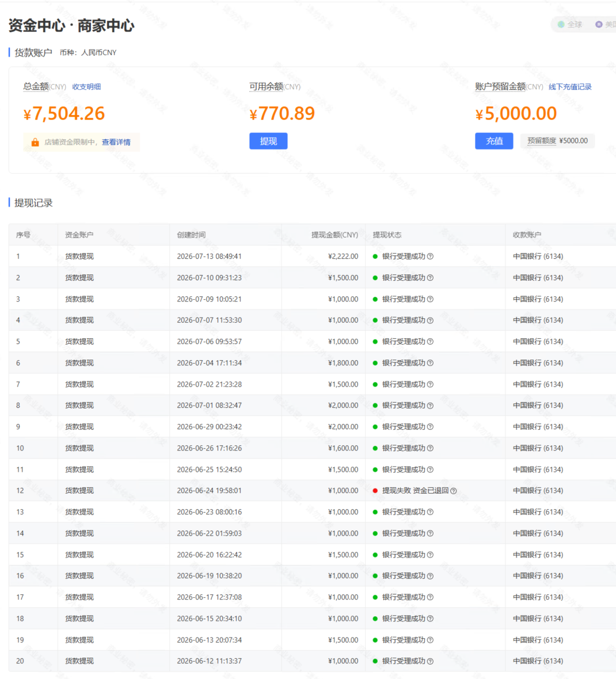Click the timestamp 2026-06-22 01:59:03
This screenshot has height=679, width=616.
click(209, 533)
